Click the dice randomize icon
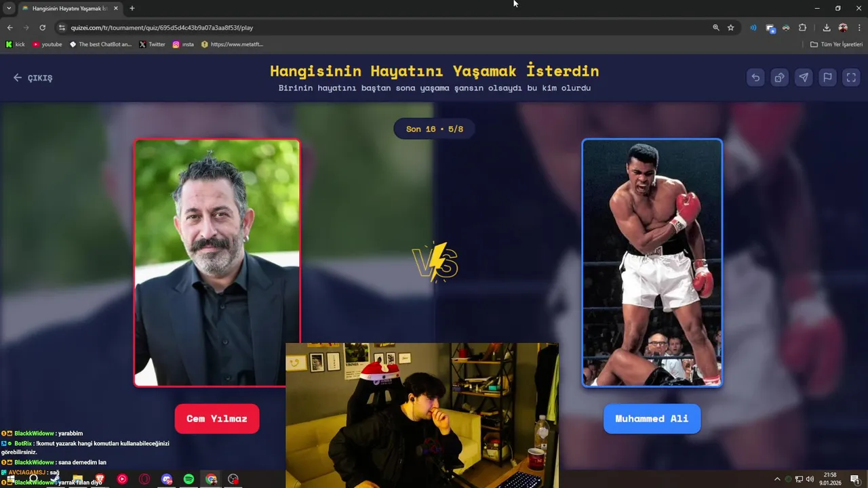 (x=779, y=77)
